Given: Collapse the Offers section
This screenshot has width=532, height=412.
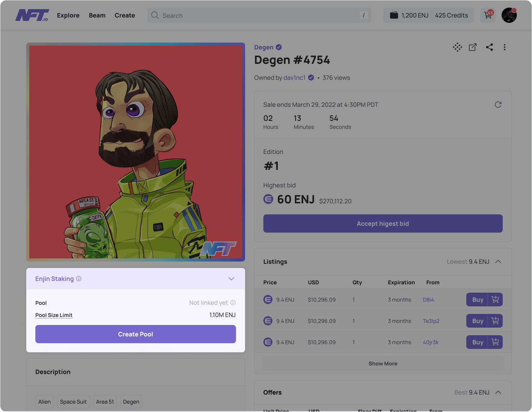Looking at the screenshot, I should click(x=498, y=392).
